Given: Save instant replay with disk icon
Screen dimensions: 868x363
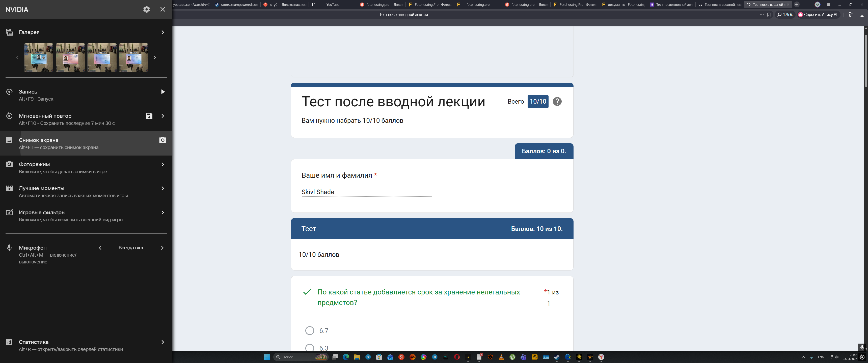Looking at the screenshot, I should (x=149, y=116).
